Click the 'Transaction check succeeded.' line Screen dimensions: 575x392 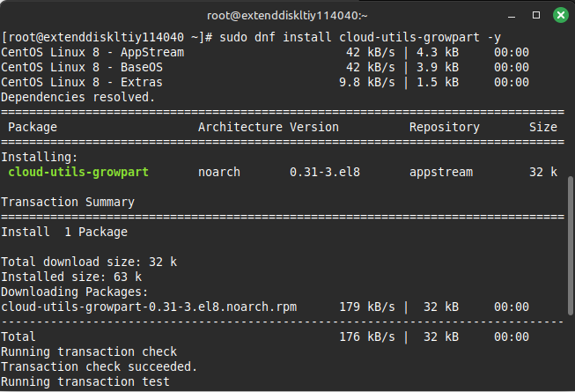click(x=100, y=366)
